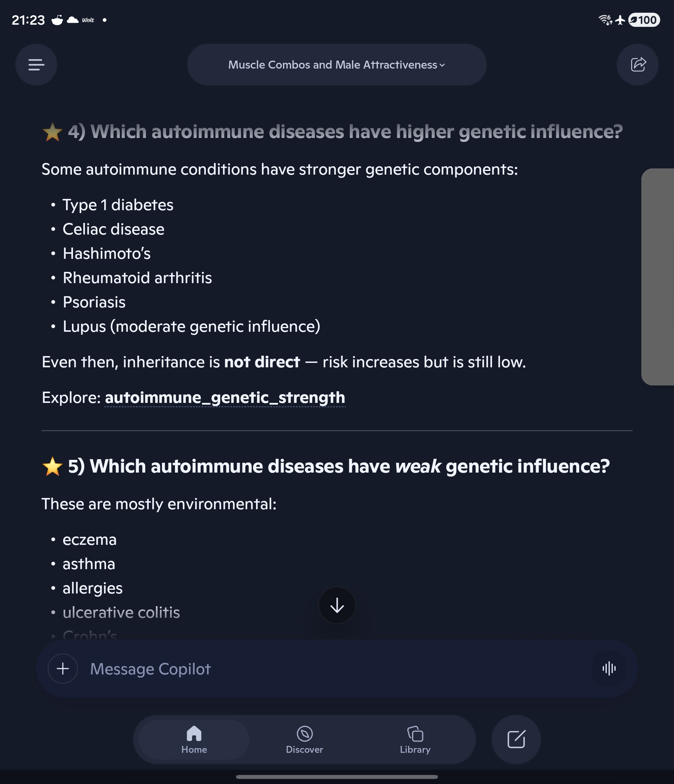
Task: Start a new chat via compose icon
Action: 516,739
